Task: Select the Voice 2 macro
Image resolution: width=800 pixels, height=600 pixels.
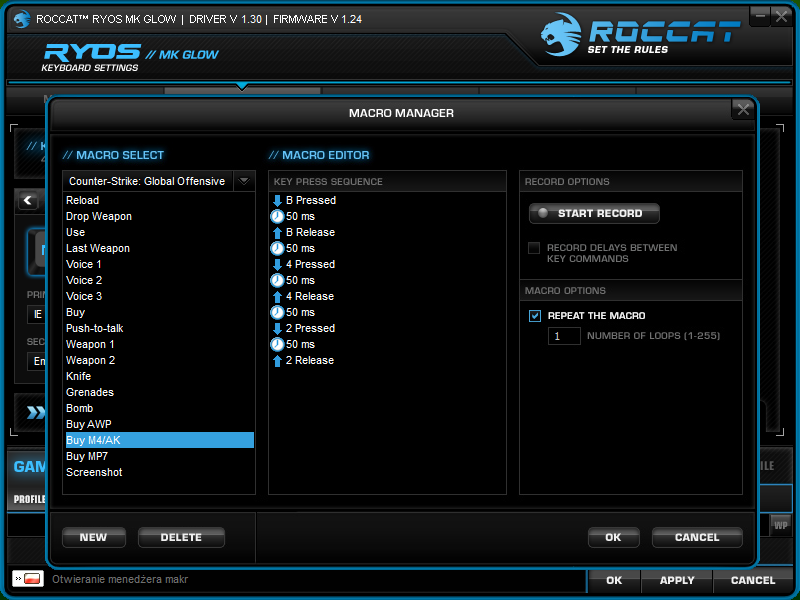Action: tap(159, 281)
